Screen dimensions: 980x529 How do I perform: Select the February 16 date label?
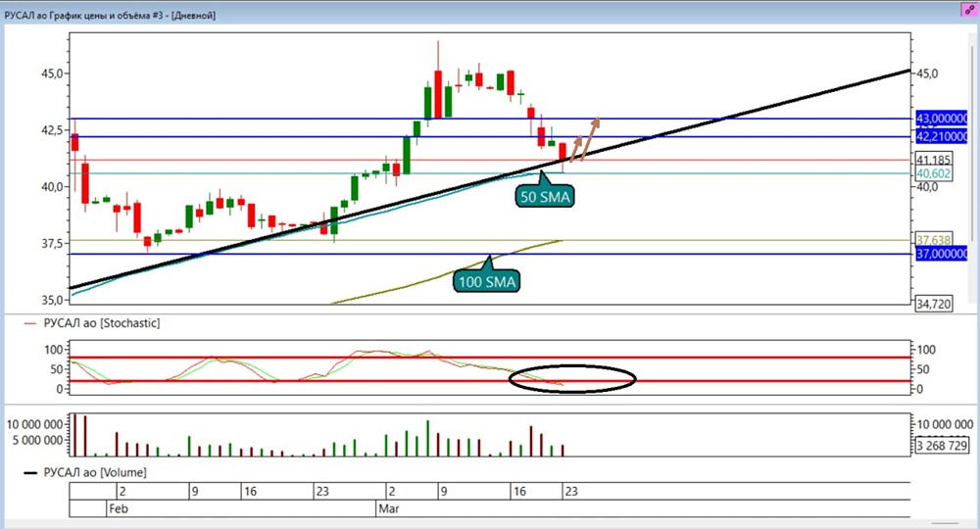250,492
